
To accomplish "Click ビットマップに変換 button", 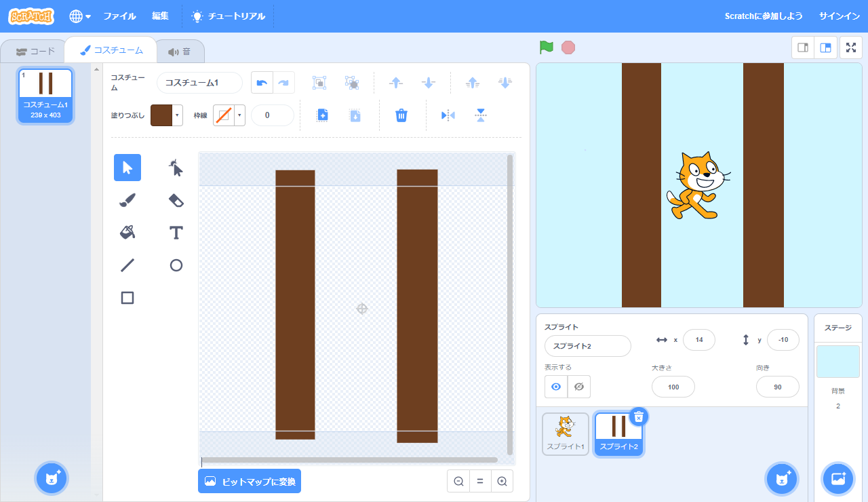I will coord(250,481).
